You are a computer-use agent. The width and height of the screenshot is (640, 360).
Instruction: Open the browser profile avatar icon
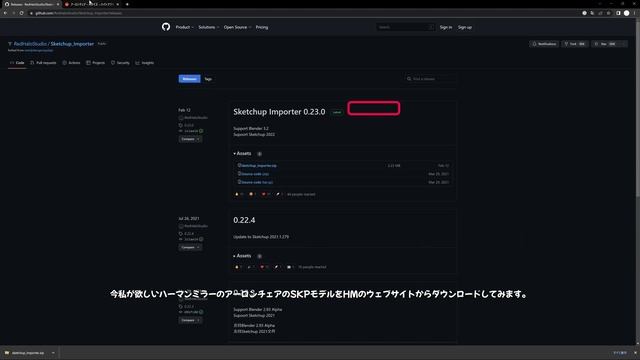point(627,13)
